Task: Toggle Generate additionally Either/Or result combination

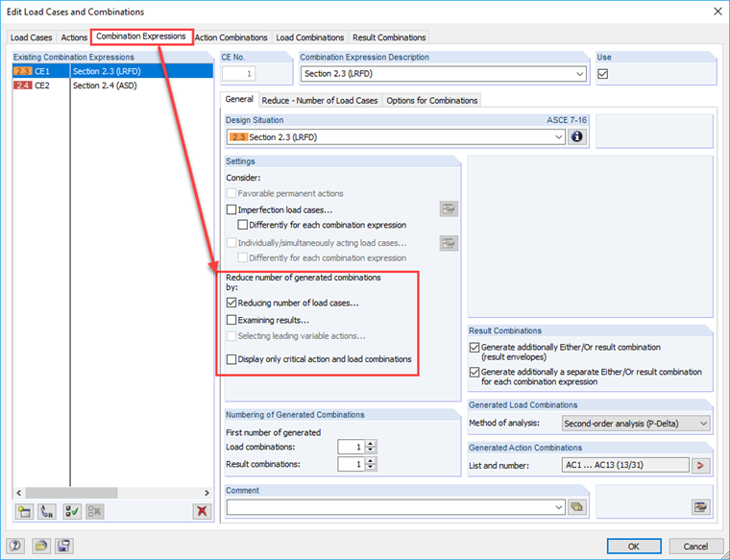Action: [x=474, y=348]
